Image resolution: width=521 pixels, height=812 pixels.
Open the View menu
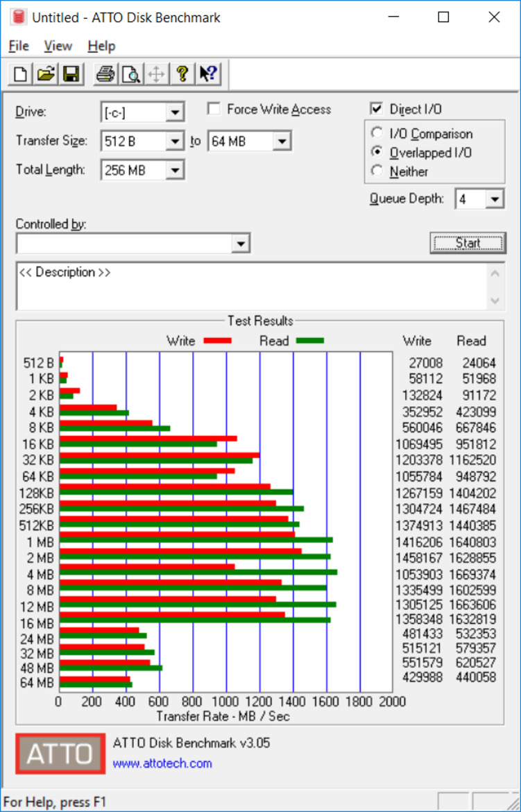click(x=58, y=46)
